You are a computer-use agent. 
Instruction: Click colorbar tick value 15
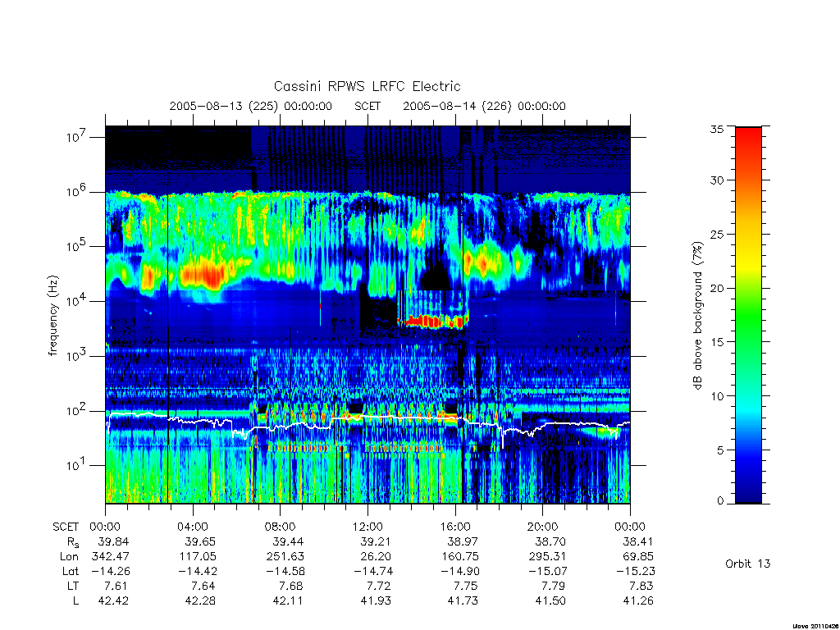coord(716,342)
